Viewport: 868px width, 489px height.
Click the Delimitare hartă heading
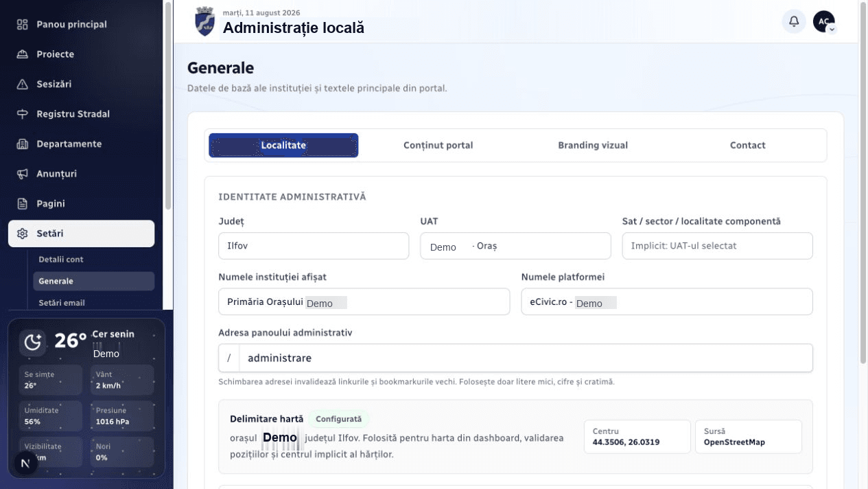click(266, 419)
